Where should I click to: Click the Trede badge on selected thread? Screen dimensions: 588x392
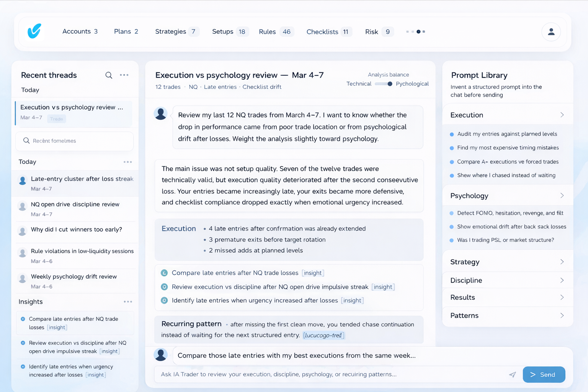point(57,119)
